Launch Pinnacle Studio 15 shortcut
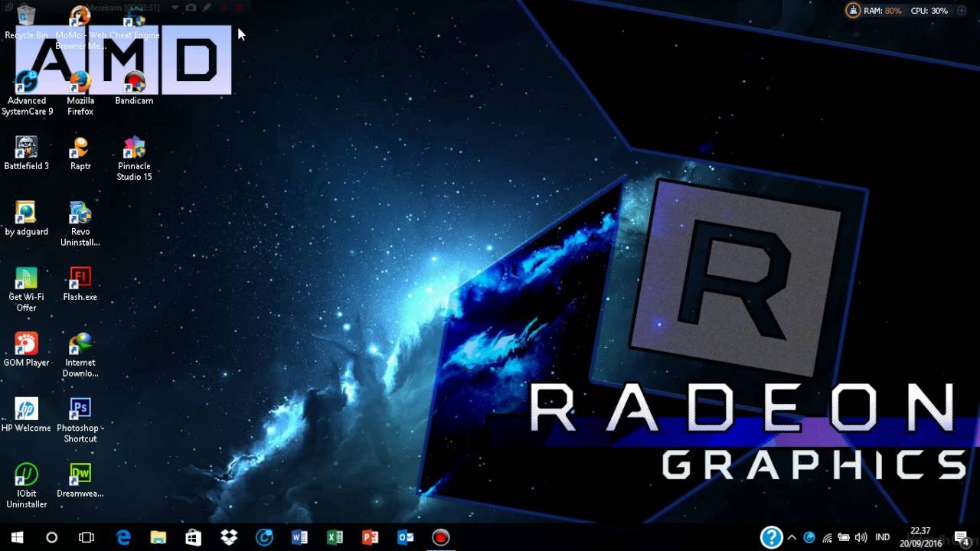Screen dimensions: 980x551 (x=134, y=158)
